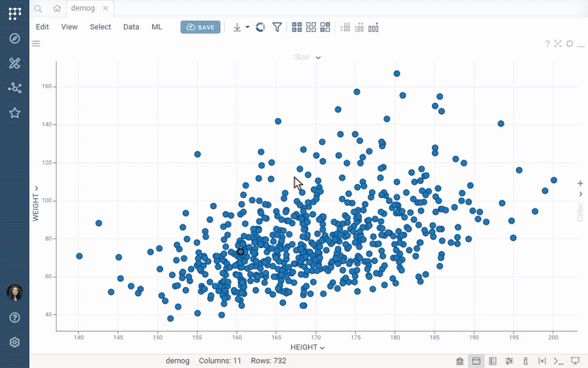
Task: Click the search magnifier icon
Action: click(38, 8)
